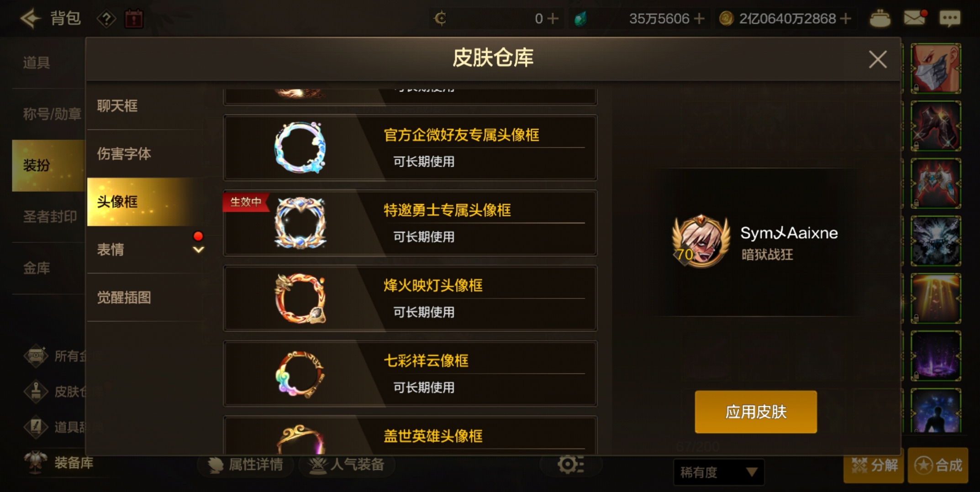Open the settings gear icon
Screen dimensions: 980x492
coord(570,464)
